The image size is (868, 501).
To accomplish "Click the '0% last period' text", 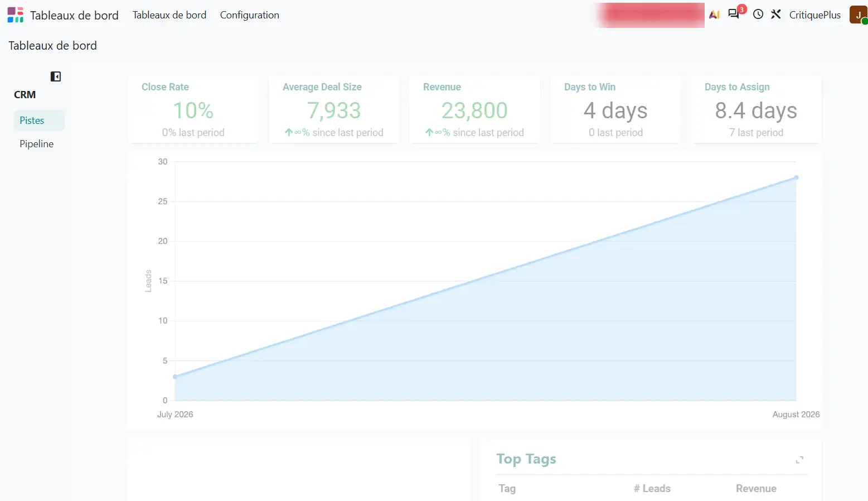I will (x=193, y=133).
